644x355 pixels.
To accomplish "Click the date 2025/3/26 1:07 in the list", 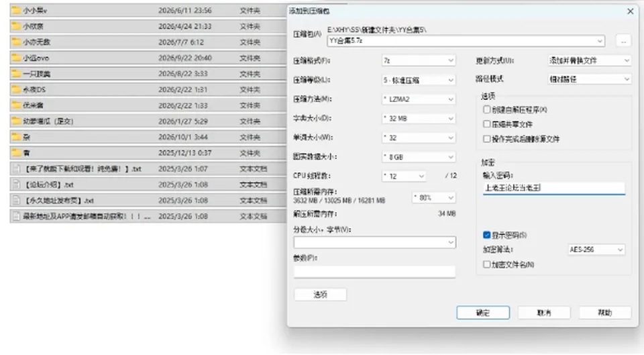I will (182, 169).
